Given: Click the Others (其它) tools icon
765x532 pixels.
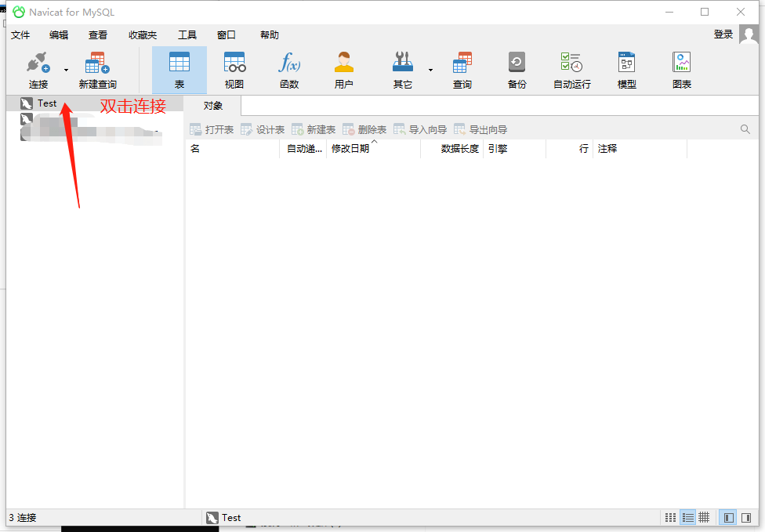Looking at the screenshot, I should pos(403,63).
